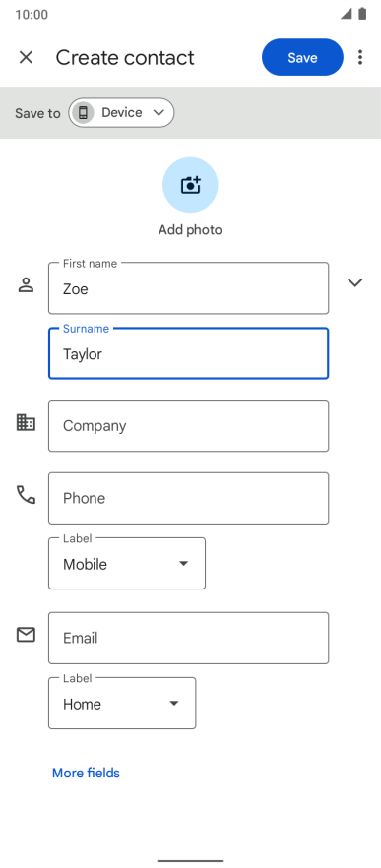
Task: Tap the battery status icon
Action: (362, 14)
